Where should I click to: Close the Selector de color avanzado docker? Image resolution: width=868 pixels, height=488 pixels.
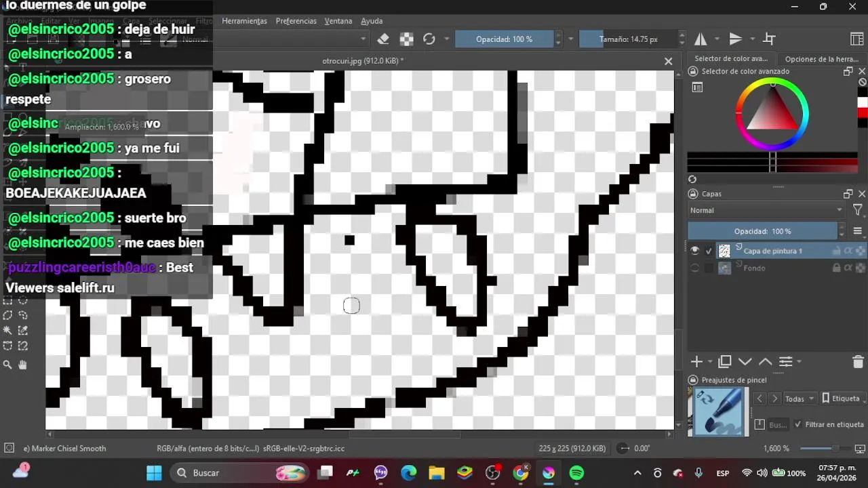click(862, 71)
